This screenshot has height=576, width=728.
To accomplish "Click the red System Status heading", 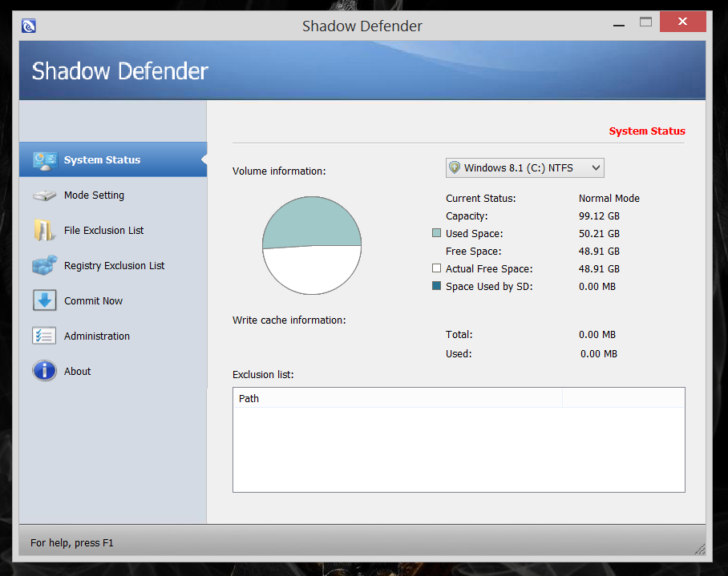I will click(x=647, y=131).
